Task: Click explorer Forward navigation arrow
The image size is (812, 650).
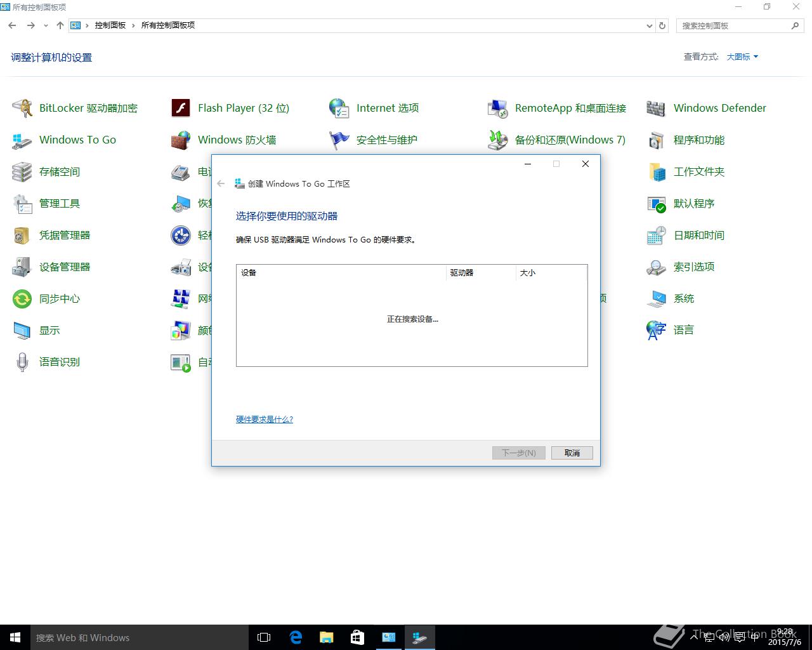Action: tap(30, 25)
